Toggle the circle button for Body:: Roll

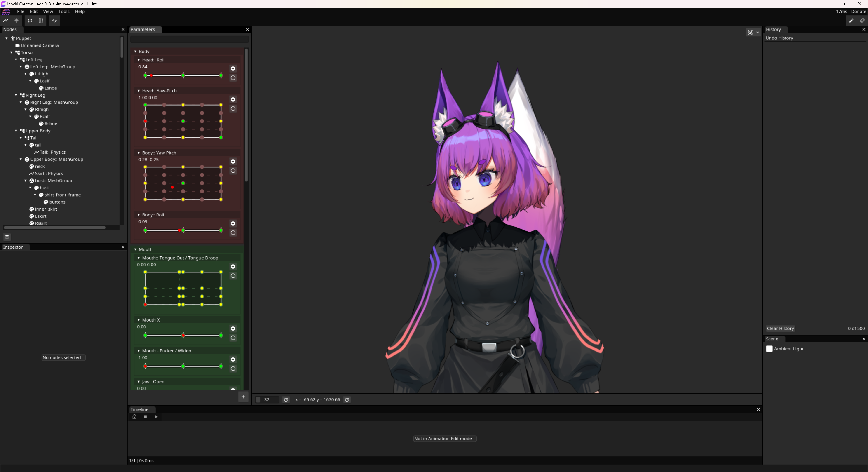pos(233,233)
